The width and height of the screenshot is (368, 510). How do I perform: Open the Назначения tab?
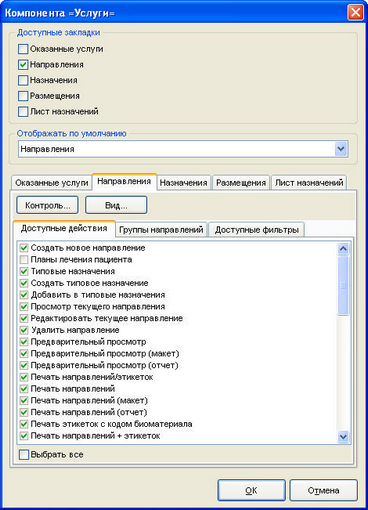point(183,183)
